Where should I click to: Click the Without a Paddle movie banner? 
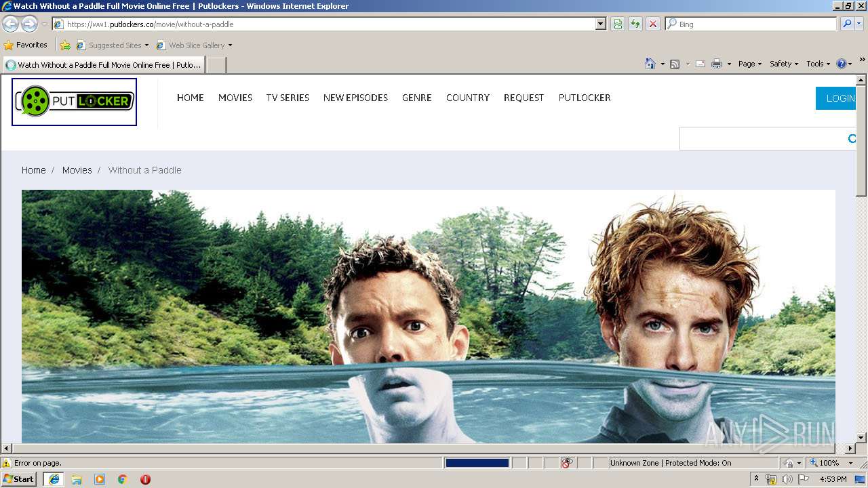tap(429, 317)
